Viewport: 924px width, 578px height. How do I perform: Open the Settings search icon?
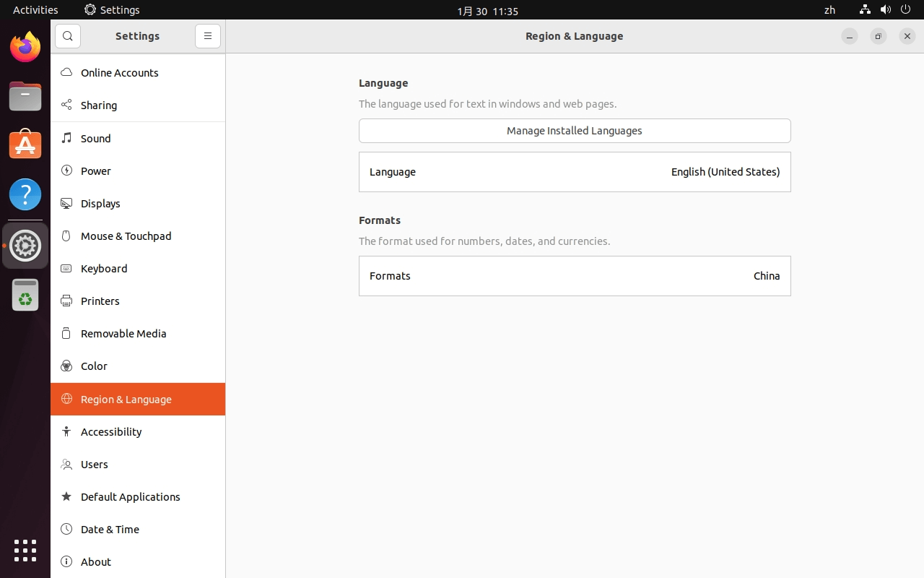point(68,36)
